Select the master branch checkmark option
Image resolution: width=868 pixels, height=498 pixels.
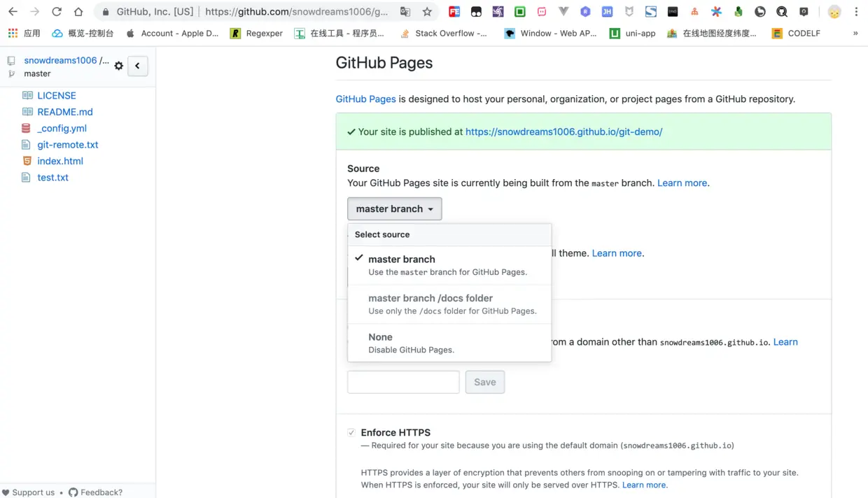point(402,259)
